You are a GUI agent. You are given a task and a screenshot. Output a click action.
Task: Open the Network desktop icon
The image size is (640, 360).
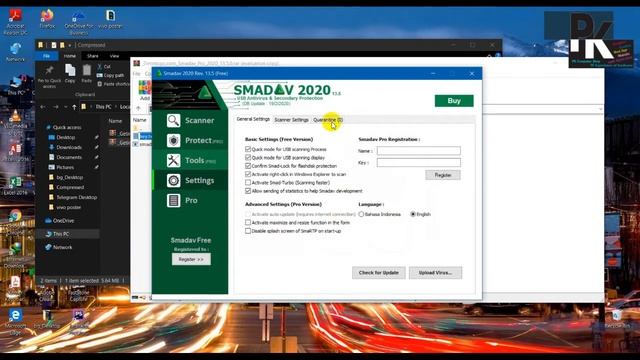point(16,52)
